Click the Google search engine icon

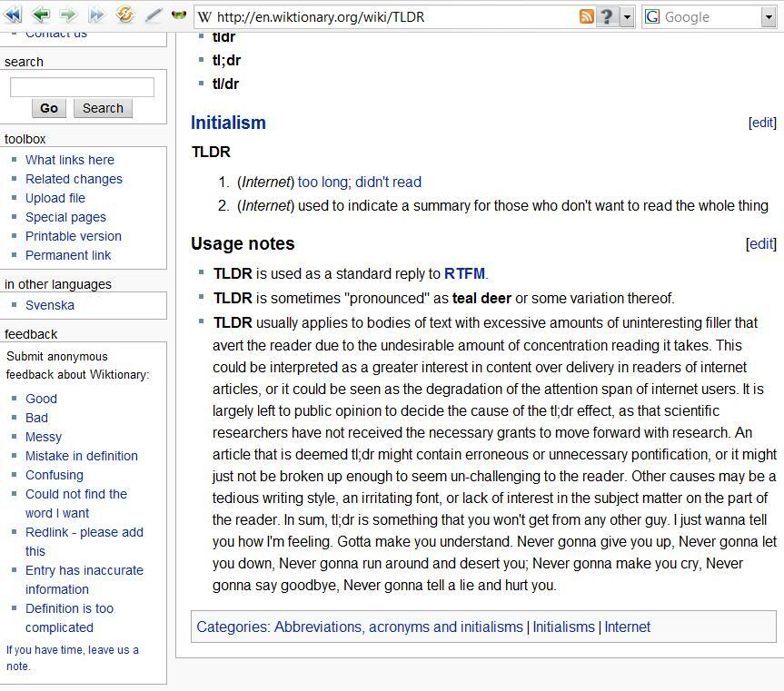tap(652, 16)
